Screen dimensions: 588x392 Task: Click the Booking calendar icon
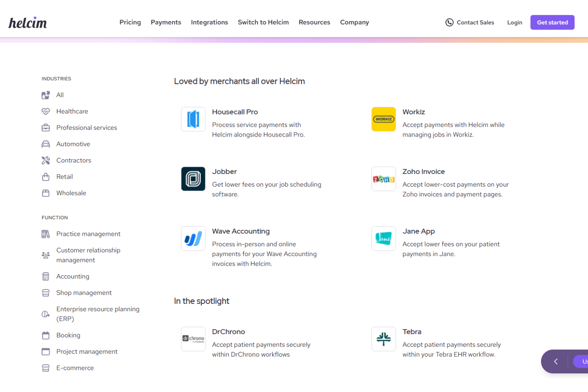(46, 335)
